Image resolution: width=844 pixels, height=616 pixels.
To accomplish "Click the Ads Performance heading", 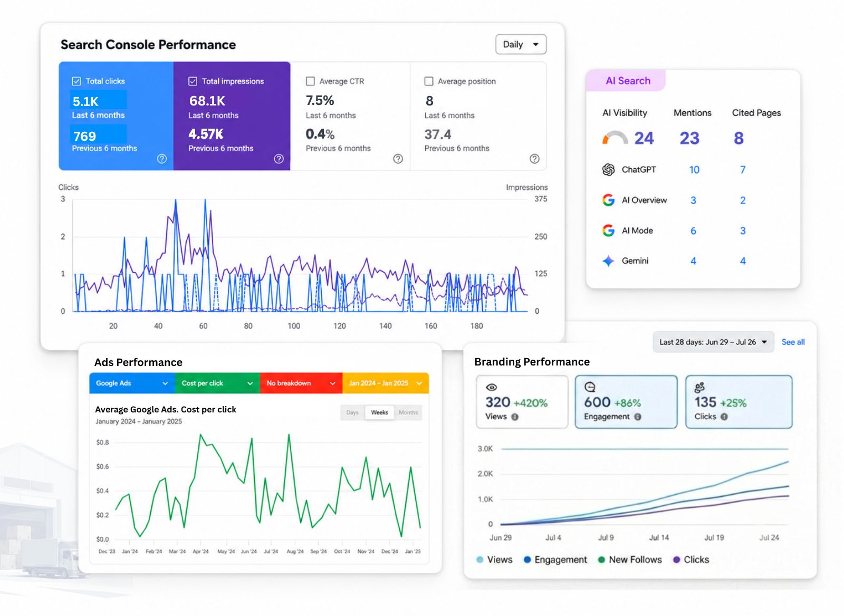I will pyautogui.click(x=138, y=362).
